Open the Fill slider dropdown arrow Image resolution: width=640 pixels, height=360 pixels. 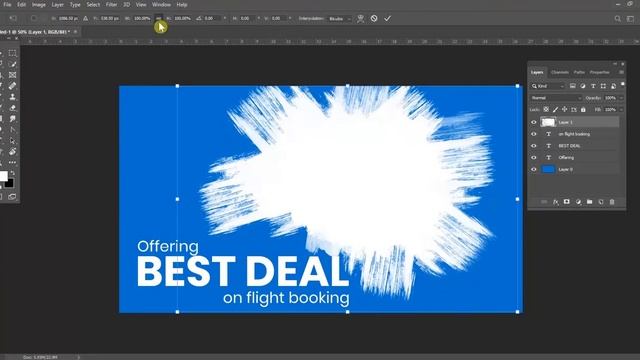pos(621,110)
